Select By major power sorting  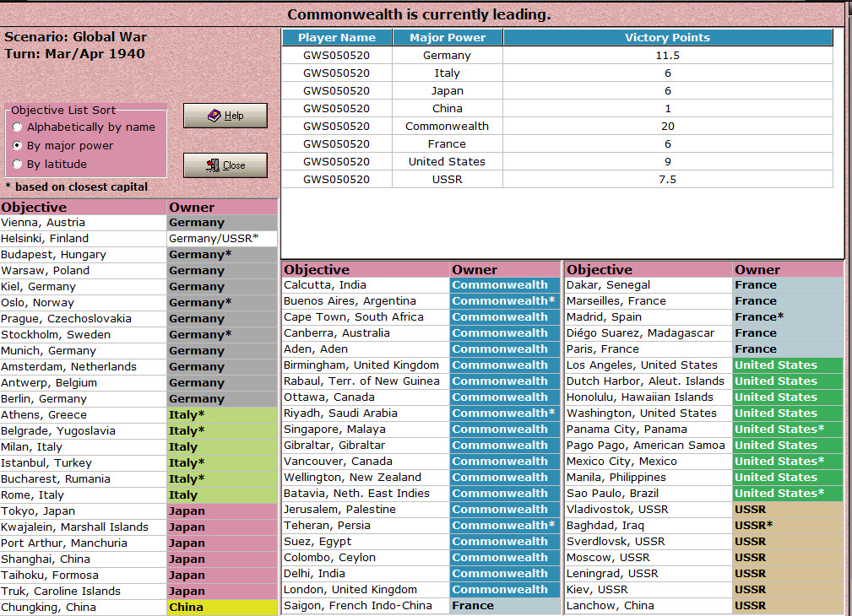18,146
